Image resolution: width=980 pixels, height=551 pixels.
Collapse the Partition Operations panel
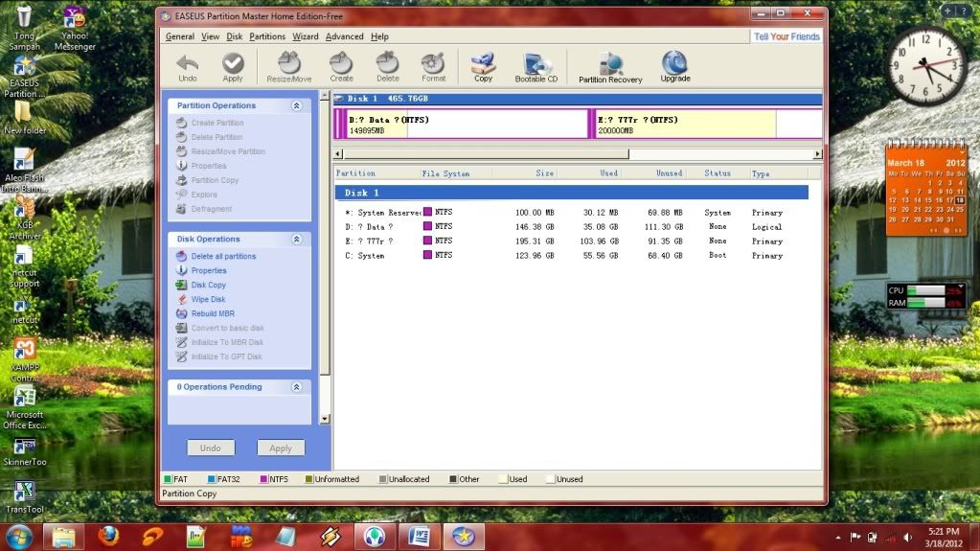click(297, 105)
